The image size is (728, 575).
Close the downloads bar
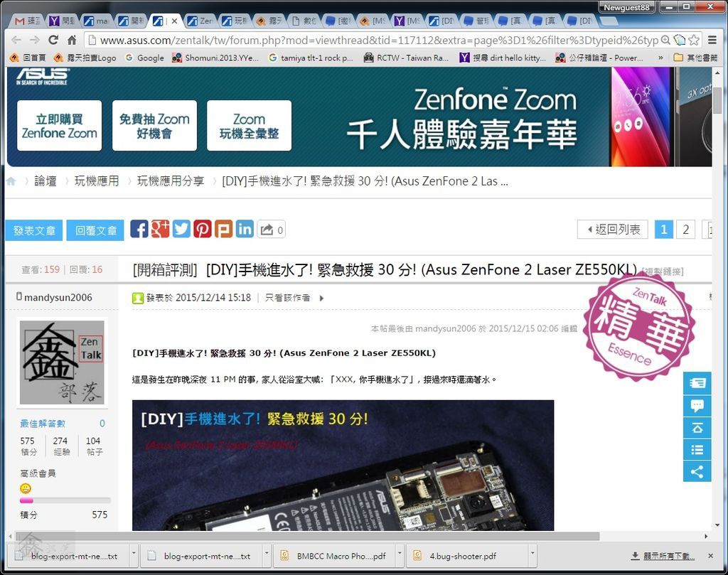[x=710, y=556]
